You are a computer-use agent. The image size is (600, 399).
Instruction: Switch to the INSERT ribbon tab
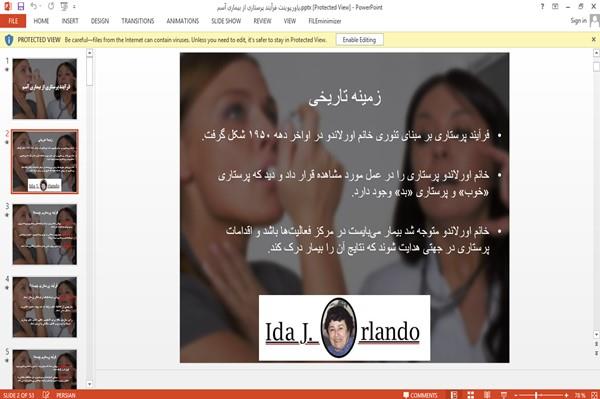point(70,21)
